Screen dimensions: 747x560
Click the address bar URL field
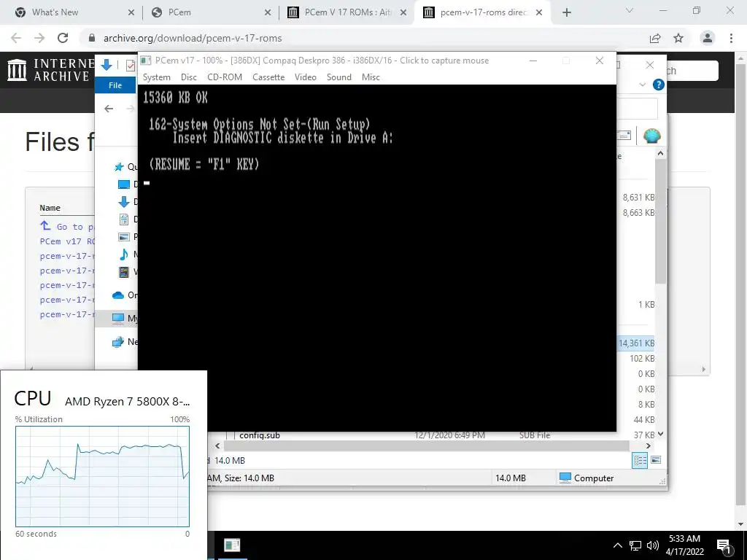click(x=193, y=38)
